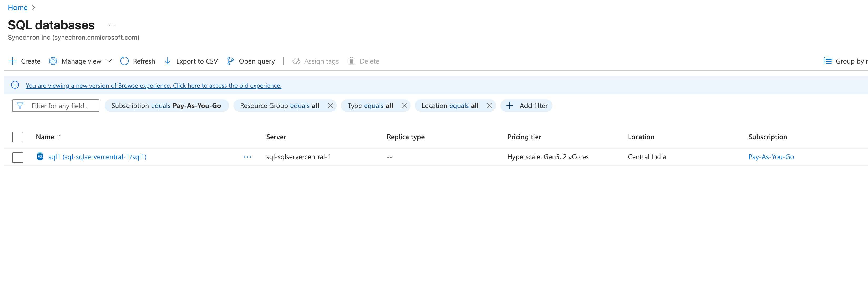This screenshot has width=868, height=282.
Task: Open the sql1 (sql-sqlservercentral-1/sql1) database link
Action: 97,157
